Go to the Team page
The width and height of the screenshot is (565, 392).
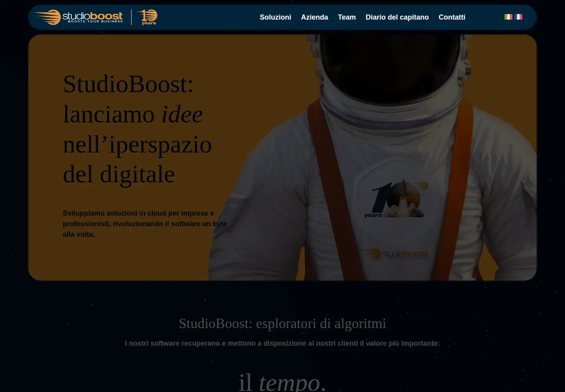[347, 17]
